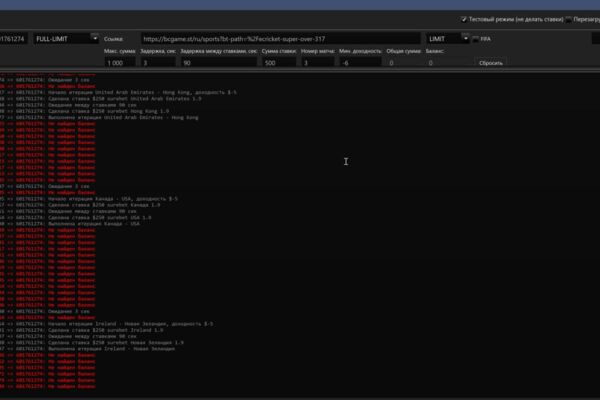Screen dimensions: 600x400
Task: Toggle the partly visible Перезагру... checkbox
Action: pos(569,19)
